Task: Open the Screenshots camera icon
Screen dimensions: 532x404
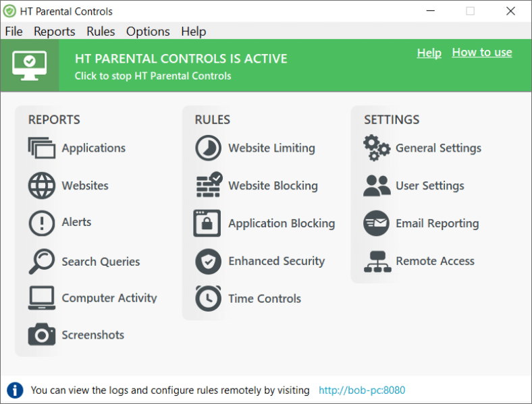Action: (x=42, y=334)
